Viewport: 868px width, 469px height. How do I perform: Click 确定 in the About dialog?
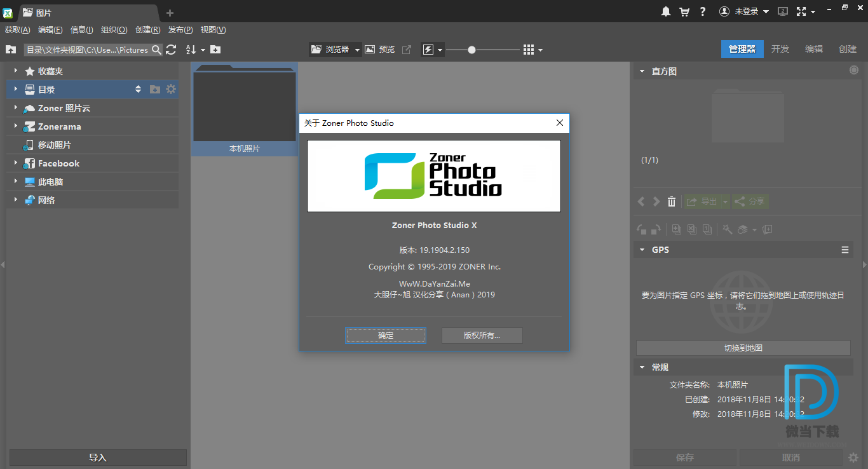pos(386,336)
